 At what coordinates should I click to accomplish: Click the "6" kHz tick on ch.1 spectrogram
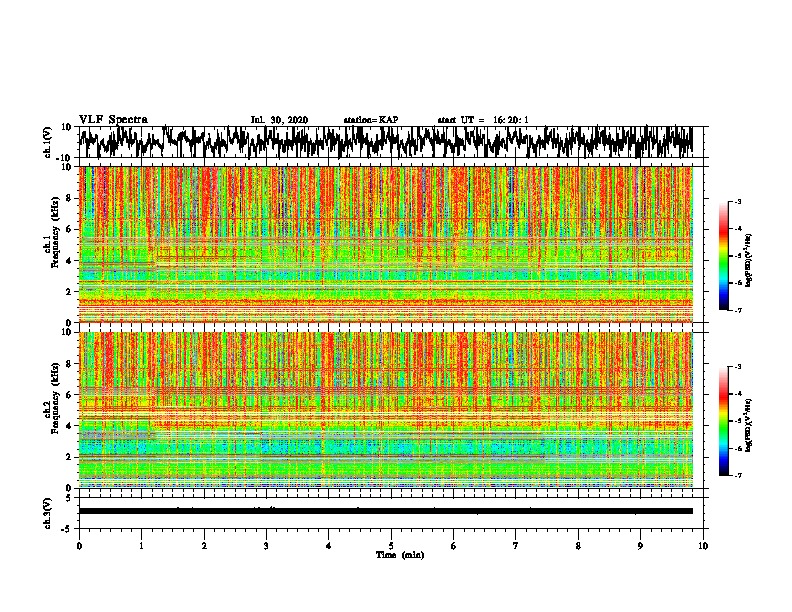coord(69,229)
